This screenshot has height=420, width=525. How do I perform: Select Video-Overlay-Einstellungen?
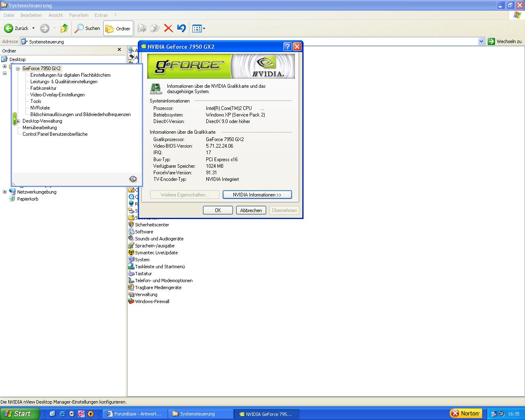click(57, 95)
